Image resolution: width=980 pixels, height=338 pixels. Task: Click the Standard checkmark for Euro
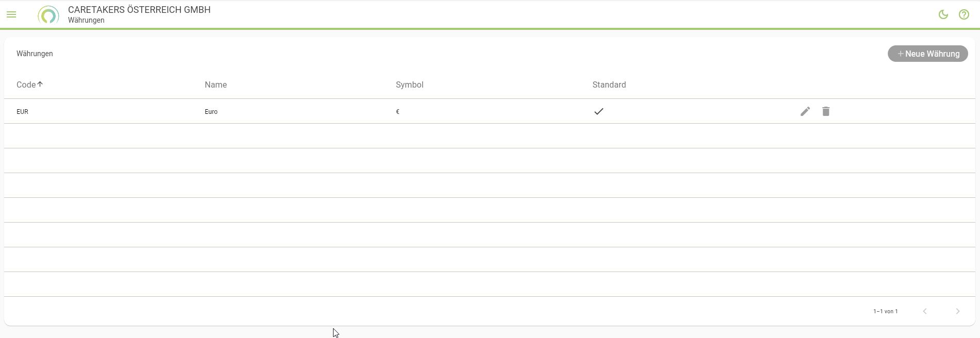click(x=599, y=111)
